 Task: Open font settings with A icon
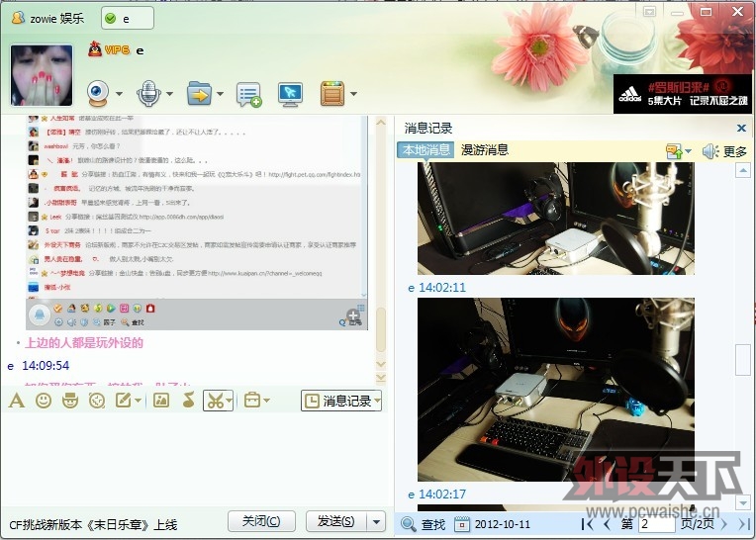click(17, 401)
